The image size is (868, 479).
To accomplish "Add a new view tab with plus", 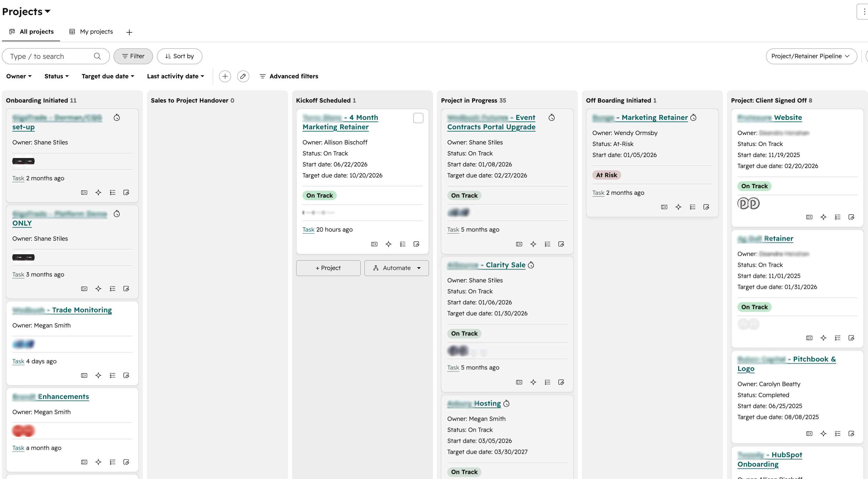I will click(129, 32).
